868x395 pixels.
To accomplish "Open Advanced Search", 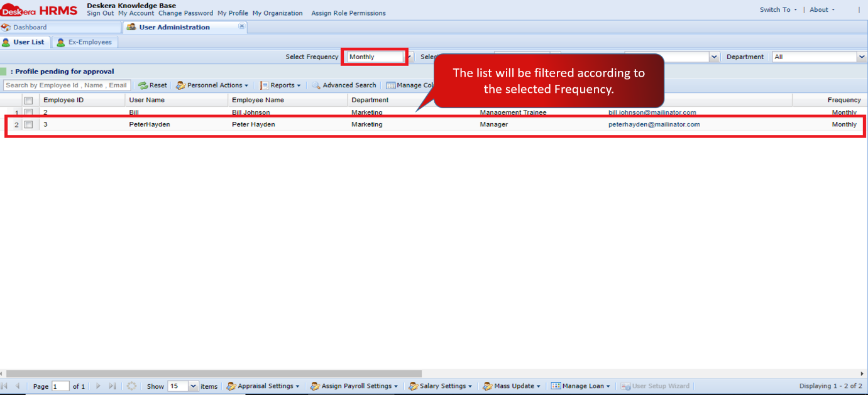I will point(344,85).
